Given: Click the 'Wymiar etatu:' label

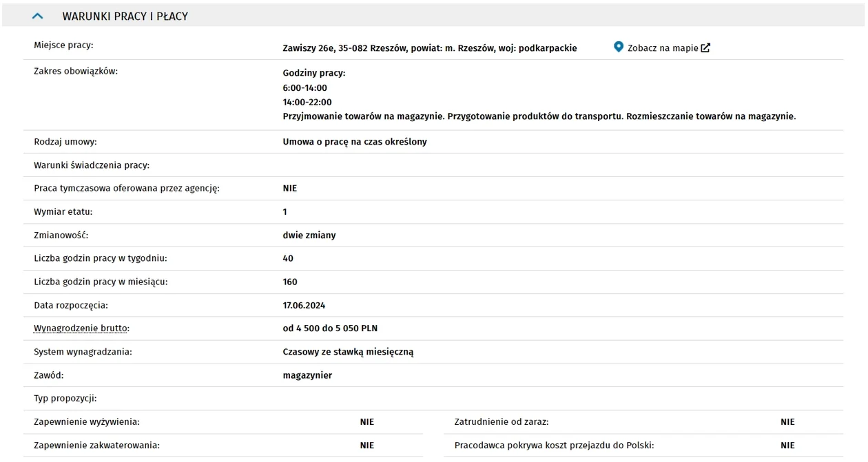Looking at the screenshot, I should click(63, 211).
